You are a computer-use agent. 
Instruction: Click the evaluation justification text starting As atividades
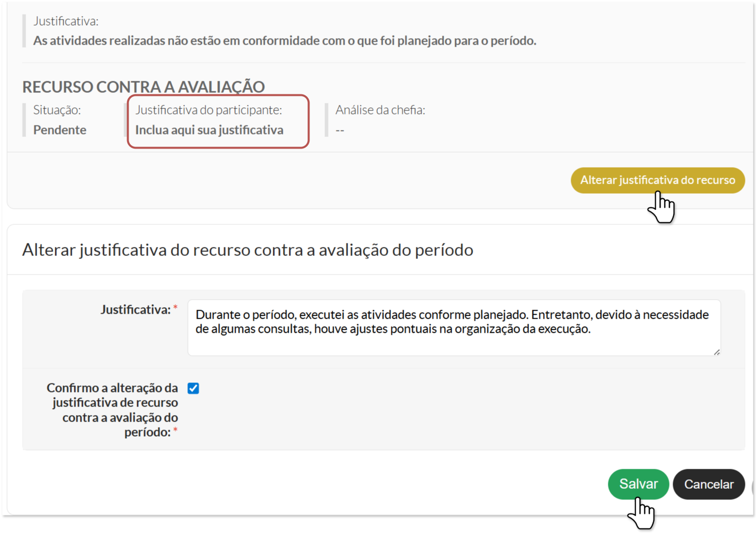pyautogui.click(x=284, y=41)
